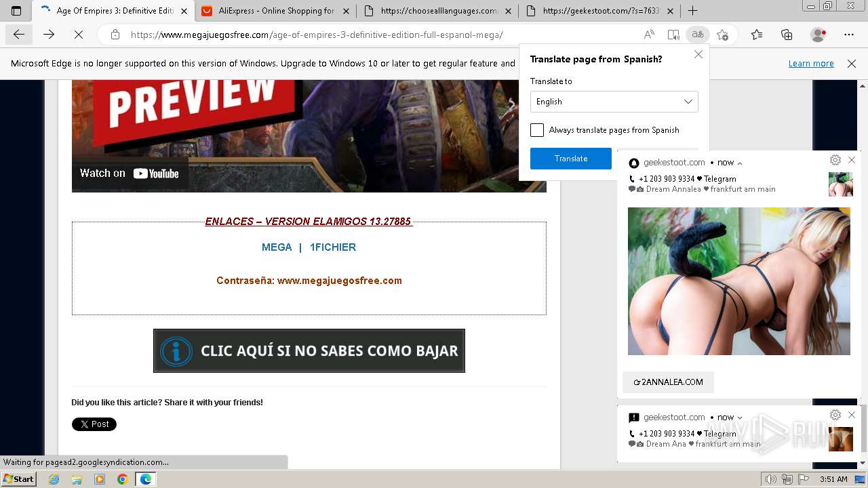Image resolution: width=868 pixels, height=488 pixels.
Task: Open the MEGA download link
Action: click(x=277, y=247)
